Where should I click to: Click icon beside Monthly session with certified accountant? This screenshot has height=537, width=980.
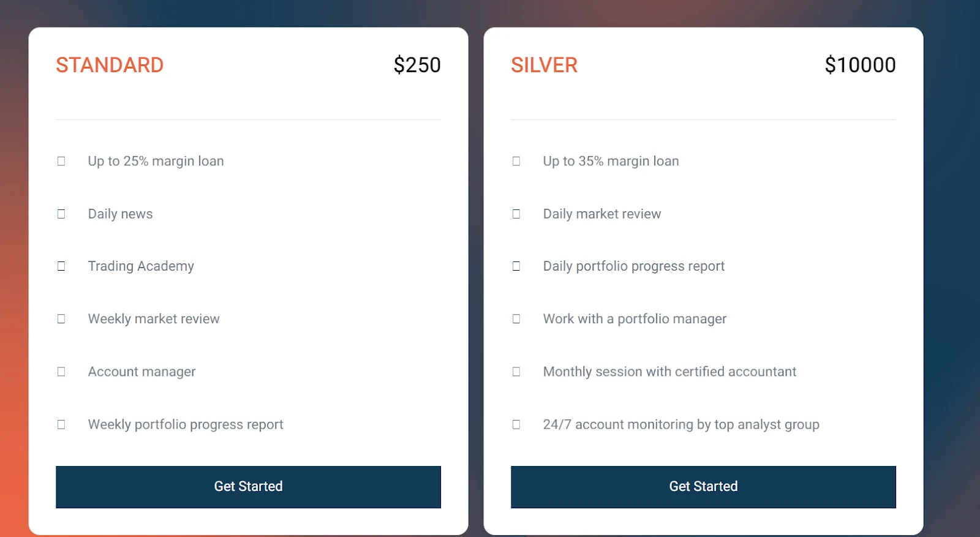tap(516, 372)
